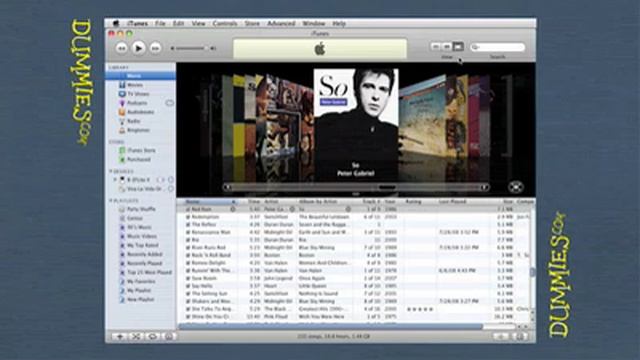Open the Store menu
This screenshot has height=360, width=640.
tap(252, 24)
